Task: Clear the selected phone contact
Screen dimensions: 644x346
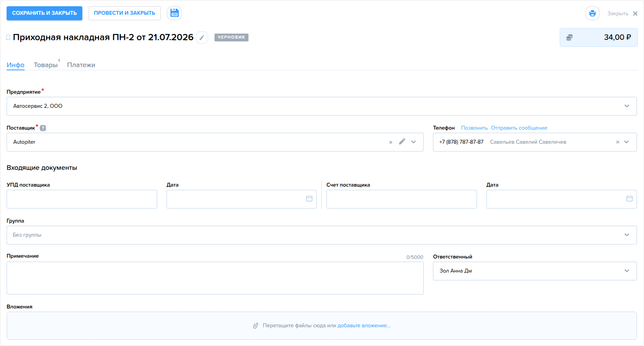Action: click(617, 142)
